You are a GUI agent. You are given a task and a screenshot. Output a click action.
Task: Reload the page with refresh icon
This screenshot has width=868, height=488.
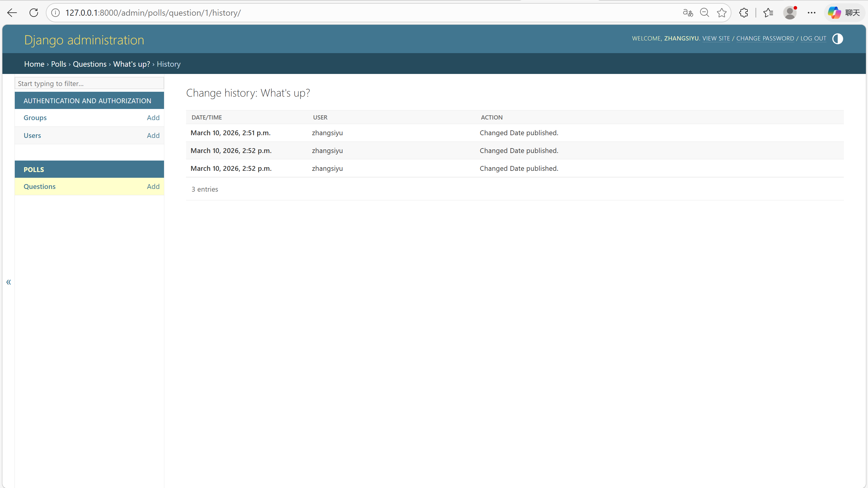(x=34, y=13)
